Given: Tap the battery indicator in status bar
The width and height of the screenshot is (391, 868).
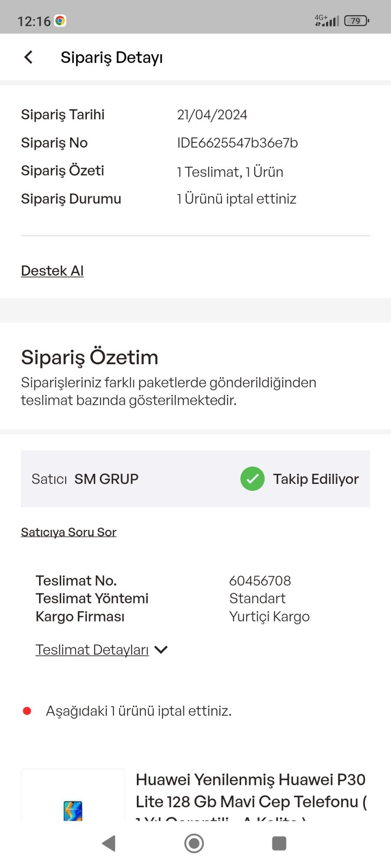Looking at the screenshot, I should tap(356, 21).
